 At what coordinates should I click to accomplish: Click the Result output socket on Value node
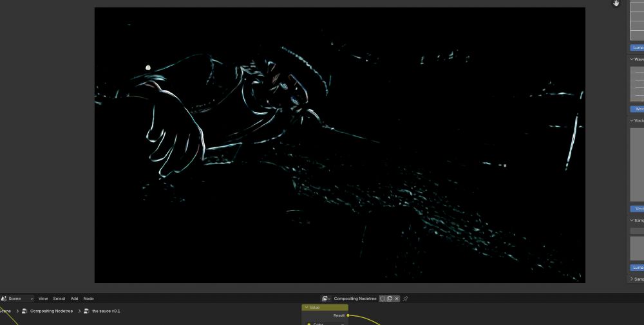[x=348, y=315]
